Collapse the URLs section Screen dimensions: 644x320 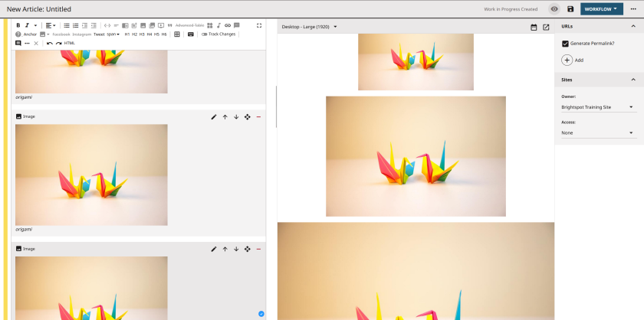tap(633, 26)
